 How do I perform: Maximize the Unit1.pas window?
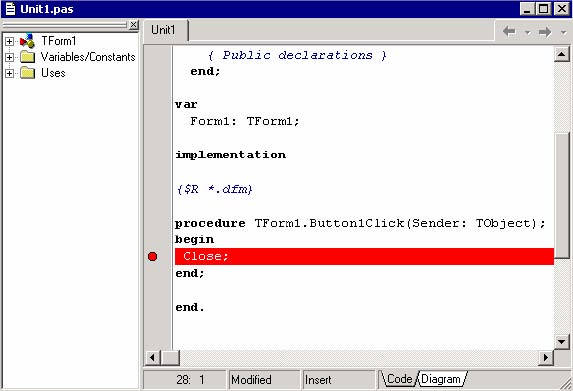(544, 9)
